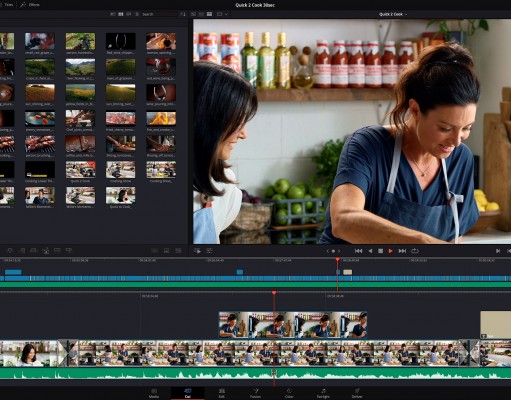Screen dimensions: 511x400
Task: Open the Fusion page
Action: point(255,393)
